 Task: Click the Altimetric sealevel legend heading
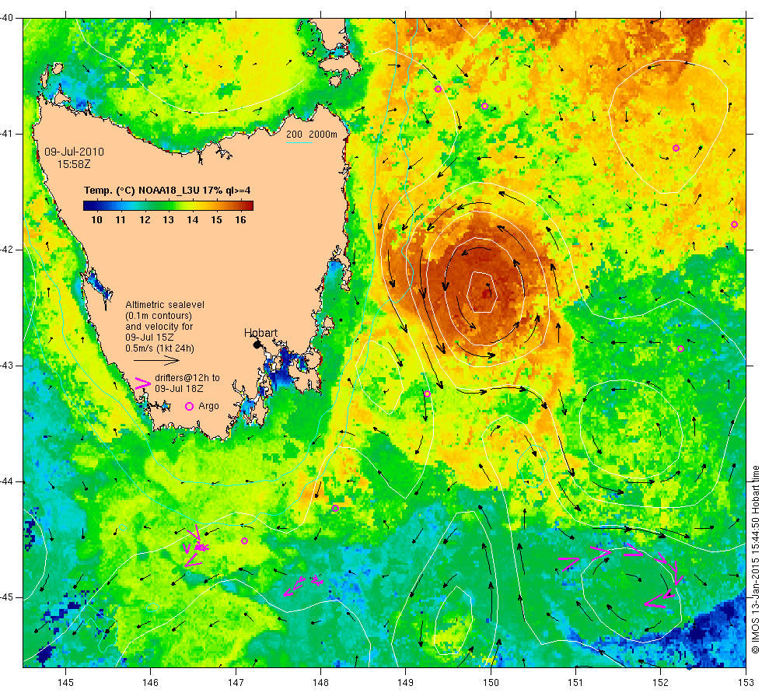165,305
